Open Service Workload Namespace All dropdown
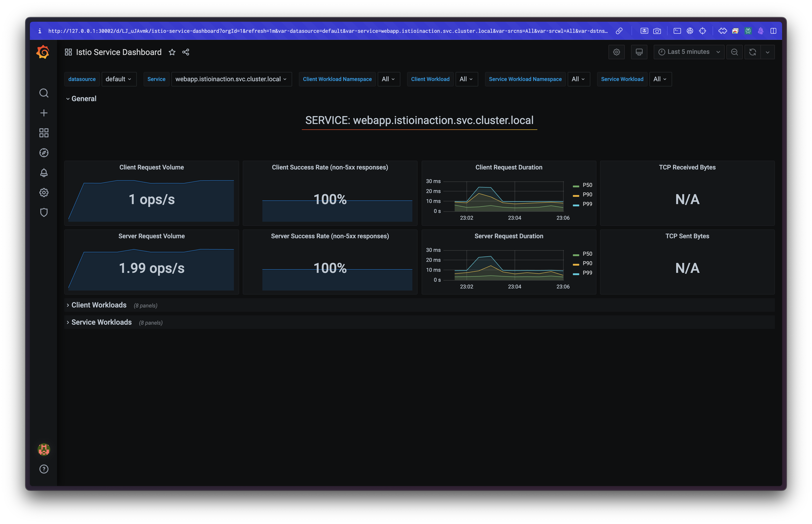Image resolution: width=812 pixels, height=524 pixels. click(x=579, y=79)
